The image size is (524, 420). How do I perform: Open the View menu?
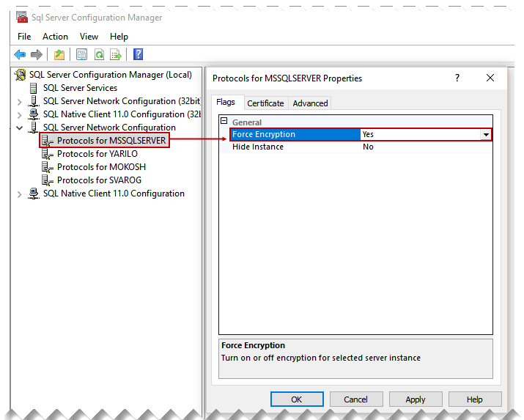click(89, 37)
